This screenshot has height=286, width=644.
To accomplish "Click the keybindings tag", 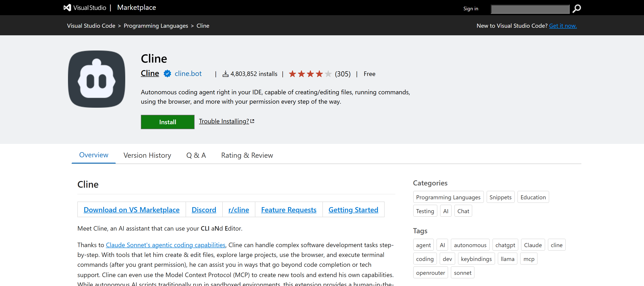I will (x=476, y=259).
